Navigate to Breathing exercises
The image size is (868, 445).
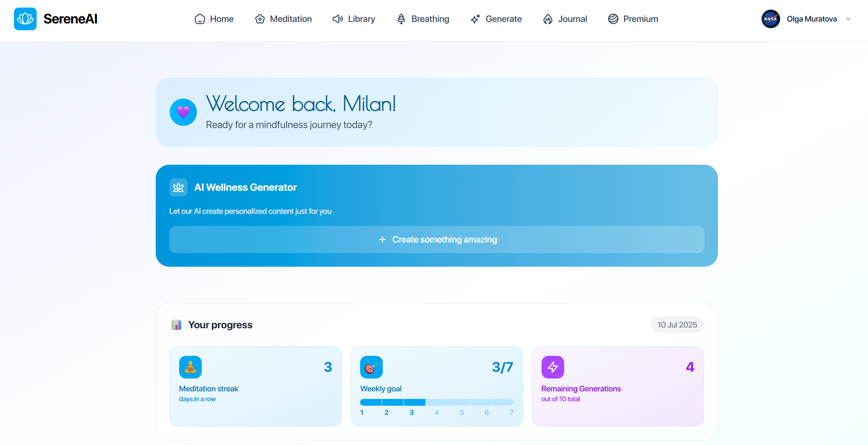[x=423, y=19]
